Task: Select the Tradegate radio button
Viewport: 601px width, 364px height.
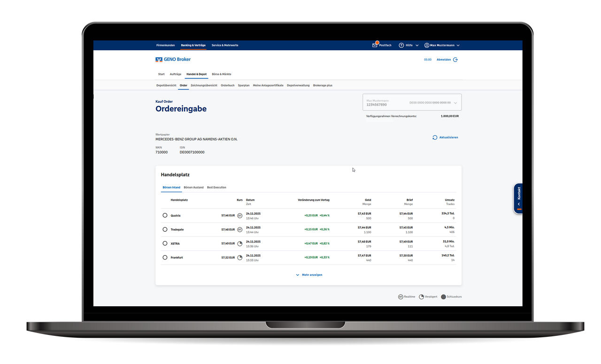Action: click(165, 229)
